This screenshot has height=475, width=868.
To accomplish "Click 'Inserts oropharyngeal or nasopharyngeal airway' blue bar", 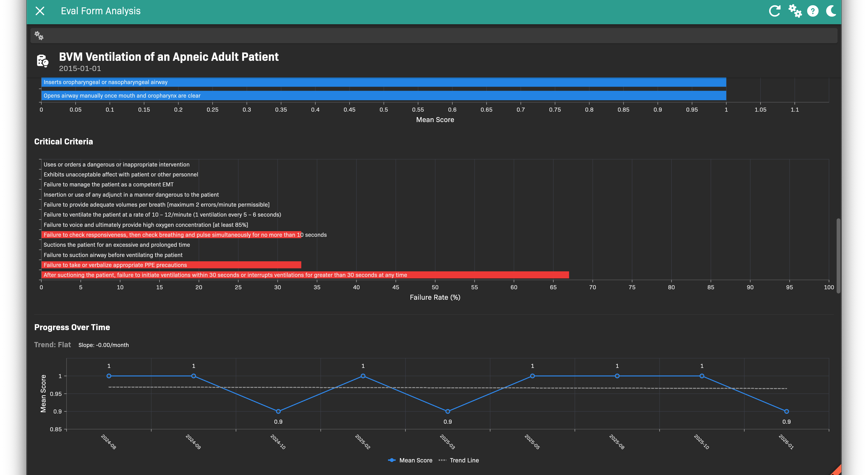I will coord(383,82).
